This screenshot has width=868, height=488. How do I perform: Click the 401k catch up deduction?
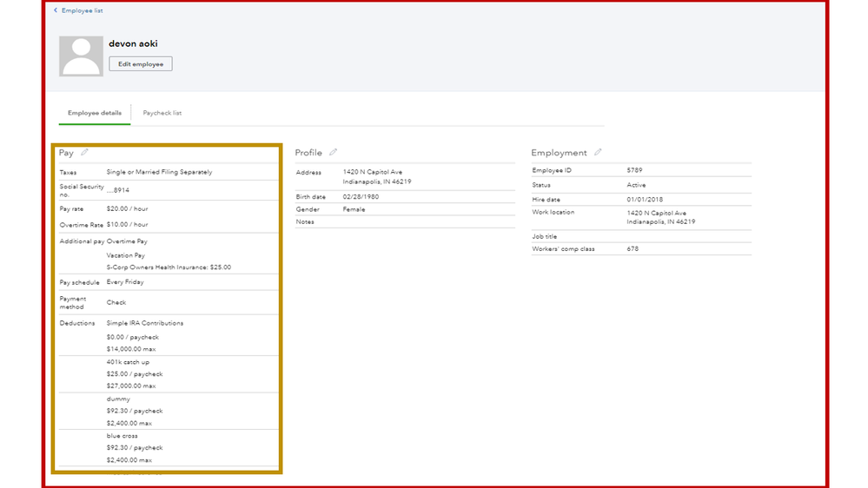(x=128, y=362)
